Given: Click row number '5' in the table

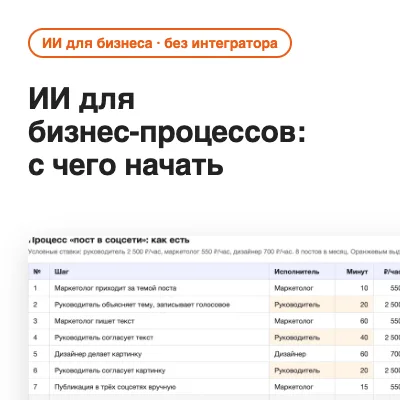Looking at the screenshot, I should 35,354.
